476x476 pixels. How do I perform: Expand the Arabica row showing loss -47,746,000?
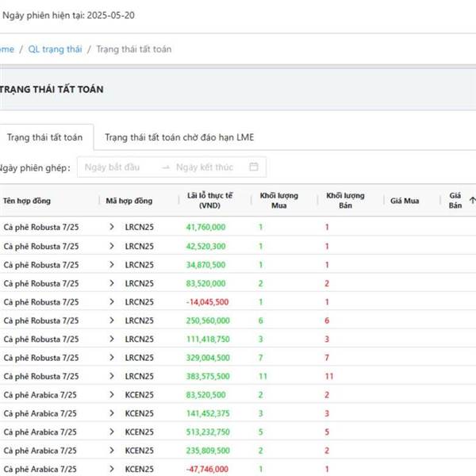tap(112, 469)
